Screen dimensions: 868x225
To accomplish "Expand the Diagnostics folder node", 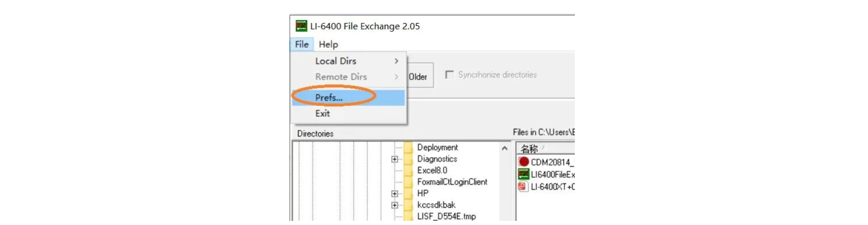I will click(394, 159).
